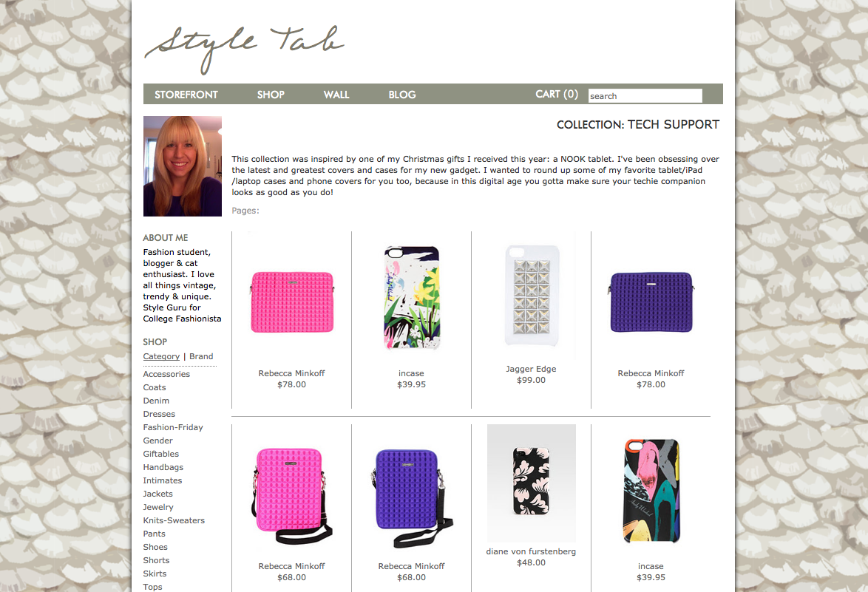This screenshot has width=868, height=592.
Task: Click the Style Tab handwritten logo
Action: tap(244, 50)
